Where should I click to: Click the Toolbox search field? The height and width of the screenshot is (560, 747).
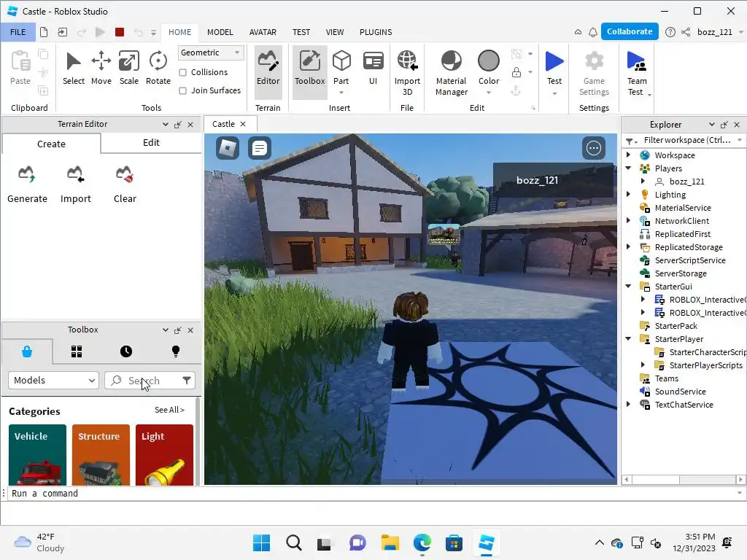click(150, 380)
